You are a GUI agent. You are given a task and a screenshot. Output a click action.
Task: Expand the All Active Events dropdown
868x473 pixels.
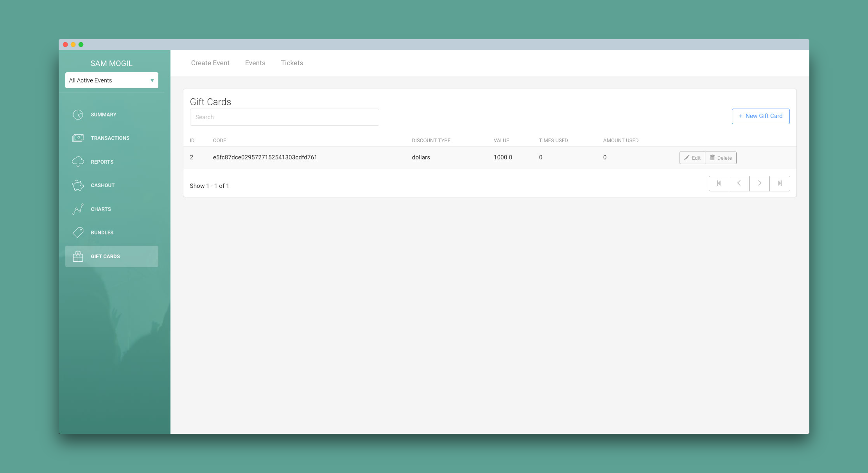point(111,80)
